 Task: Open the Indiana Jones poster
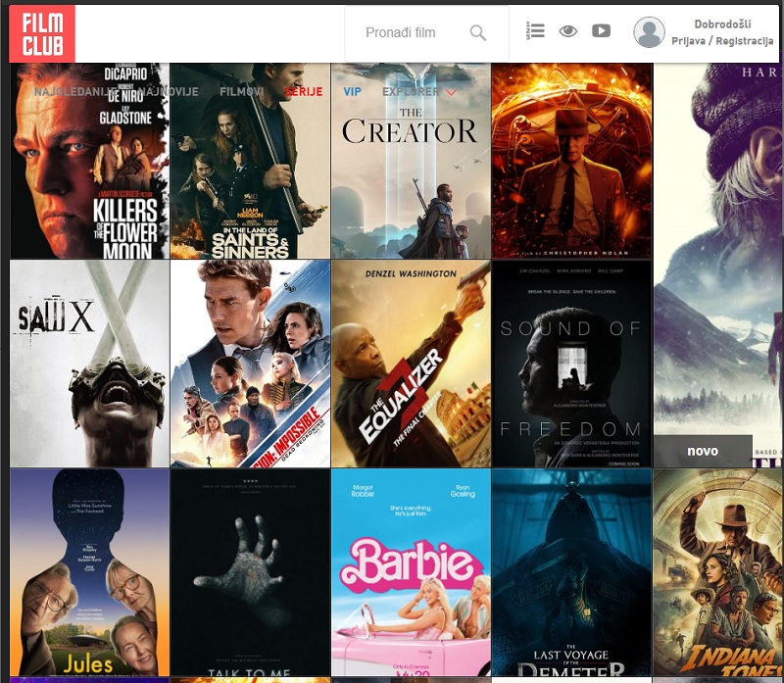(718, 572)
